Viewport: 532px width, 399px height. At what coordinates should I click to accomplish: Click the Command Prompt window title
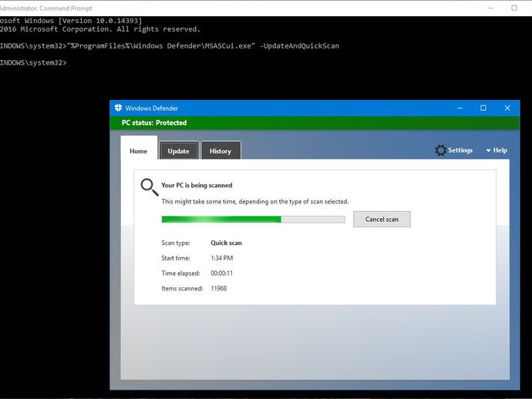coord(46,8)
